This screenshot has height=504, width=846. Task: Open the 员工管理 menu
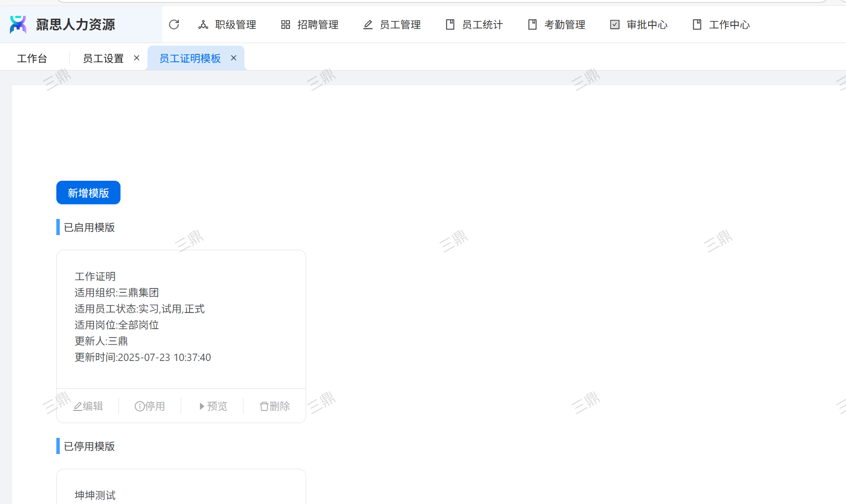pyautogui.click(x=392, y=24)
